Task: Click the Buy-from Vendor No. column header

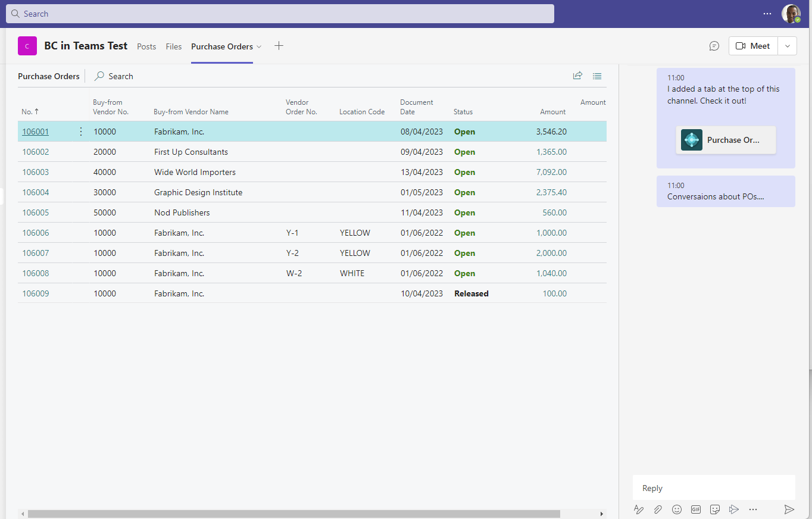Action: [x=111, y=107]
